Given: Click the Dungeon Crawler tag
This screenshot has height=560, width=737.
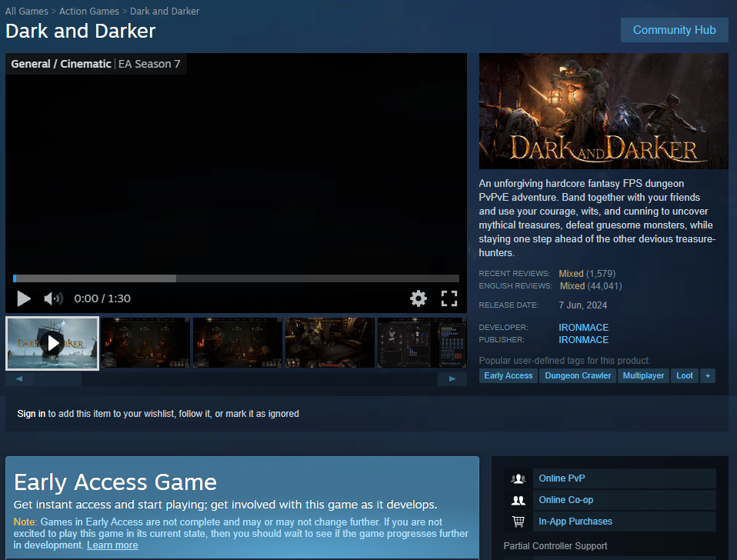Looking at the screenshot, I should coord(578,376).
